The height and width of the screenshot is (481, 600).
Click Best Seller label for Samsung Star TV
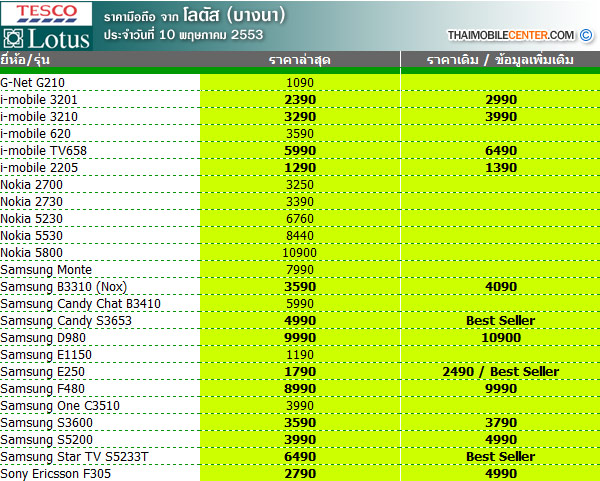coord(501,457)
